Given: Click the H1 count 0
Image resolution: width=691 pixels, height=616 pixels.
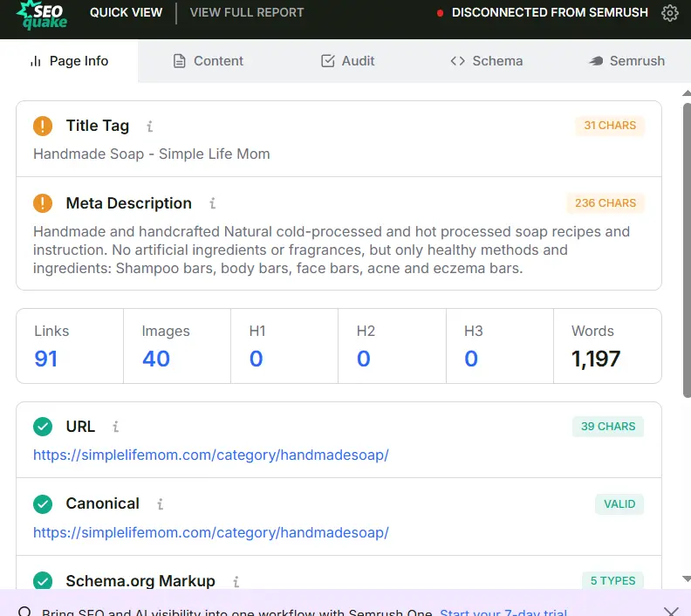Looking at the screenshot, I should [x=256, y=359].
